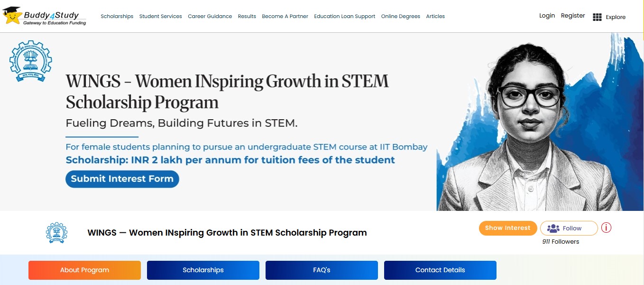Open Student Services menu
Image resolution: width=644 pixels, height=285 pixels.
click(x=160, y=16)
